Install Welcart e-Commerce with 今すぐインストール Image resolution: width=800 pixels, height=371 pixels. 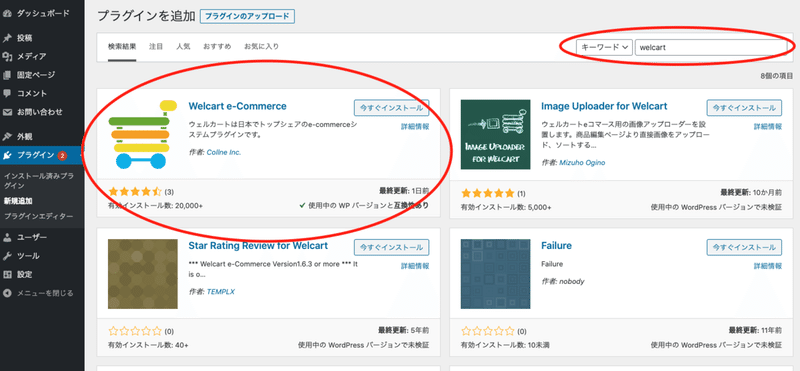click(x=391, y=108)
